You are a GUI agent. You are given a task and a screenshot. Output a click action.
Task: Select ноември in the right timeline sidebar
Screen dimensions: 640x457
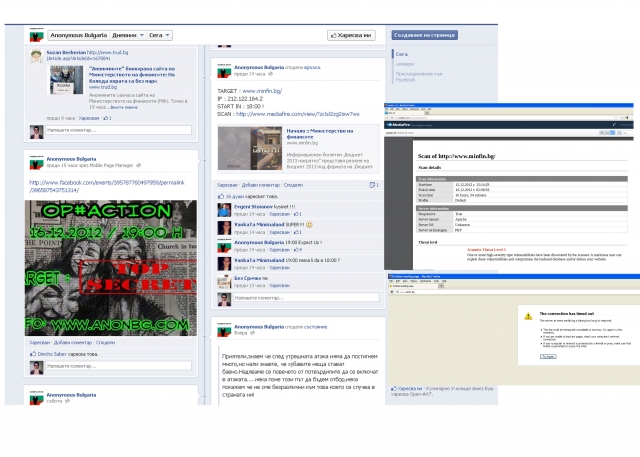404,64
